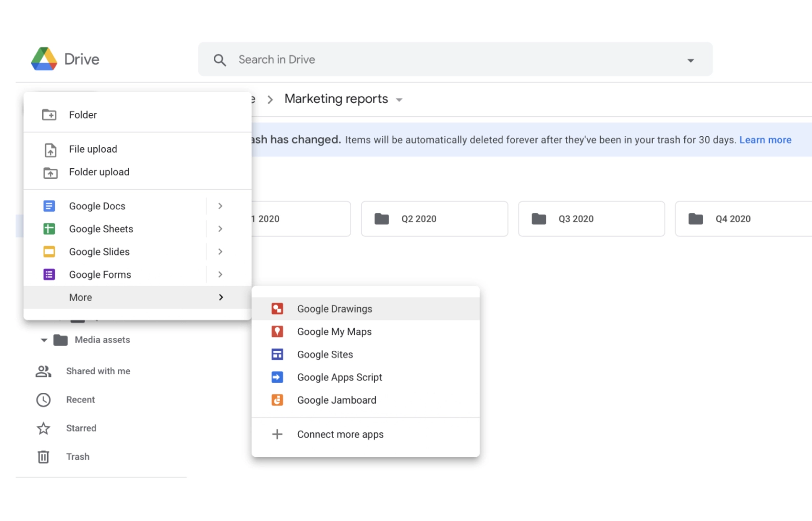This screenshot has width=812, height=521.
Task: Click the Google Apps Script icon
Action: 277,377
